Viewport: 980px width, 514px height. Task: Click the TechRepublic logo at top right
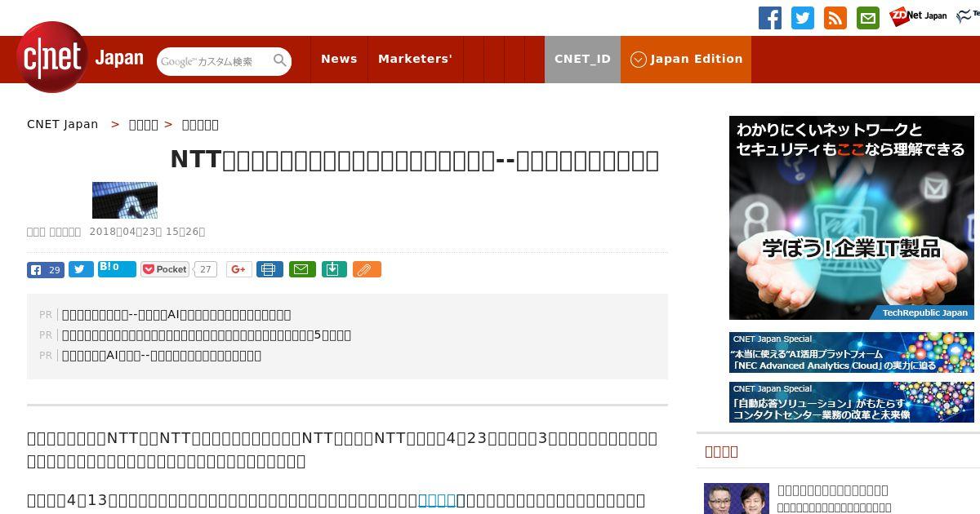[x=968, y=16]
